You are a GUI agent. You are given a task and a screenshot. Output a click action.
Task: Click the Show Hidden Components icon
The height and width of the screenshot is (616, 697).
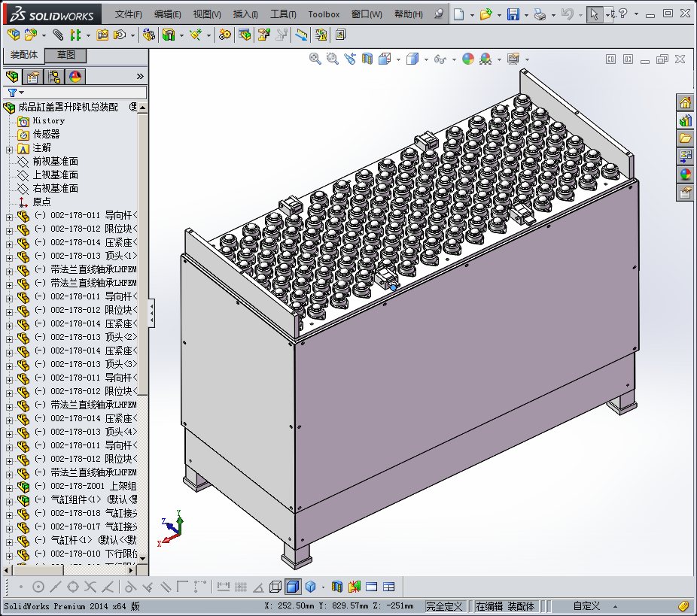pyautogui.click(x=149, y=35)
